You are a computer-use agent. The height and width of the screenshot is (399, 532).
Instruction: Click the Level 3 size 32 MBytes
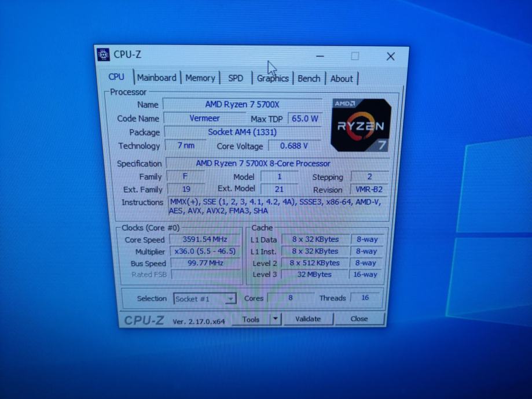coord(314,275)
